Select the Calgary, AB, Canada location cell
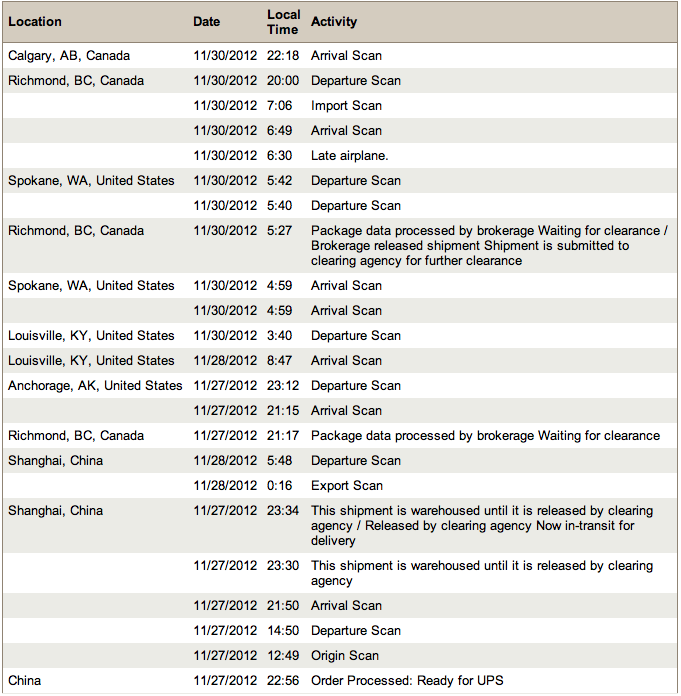The width and height of the screenshot is (681, 696). tap(69, 56)
